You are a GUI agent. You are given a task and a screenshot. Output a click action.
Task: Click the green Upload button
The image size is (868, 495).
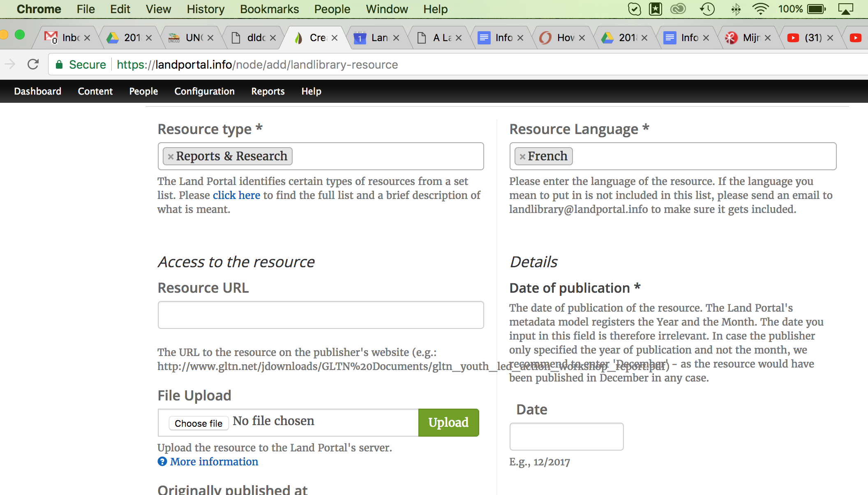click(x=448, y=423)
